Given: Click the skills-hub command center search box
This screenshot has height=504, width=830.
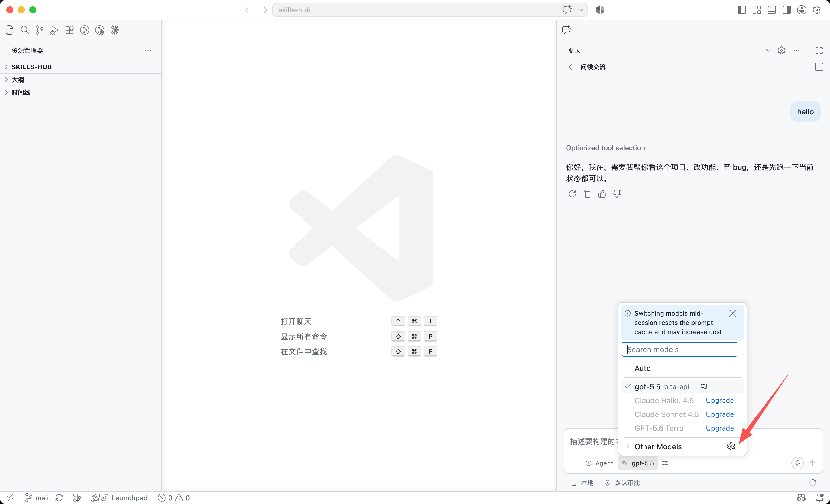Looking at the screenshot, I should (414, 10).
